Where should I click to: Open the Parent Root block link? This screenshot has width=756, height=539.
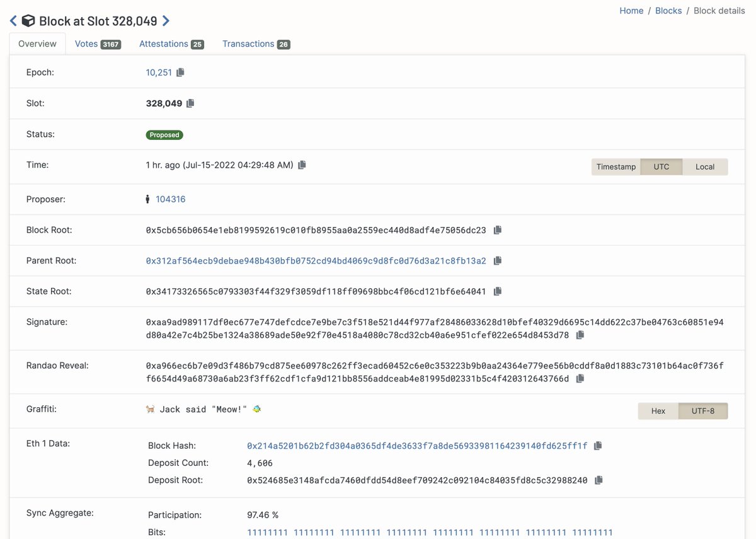click(316, 261)
